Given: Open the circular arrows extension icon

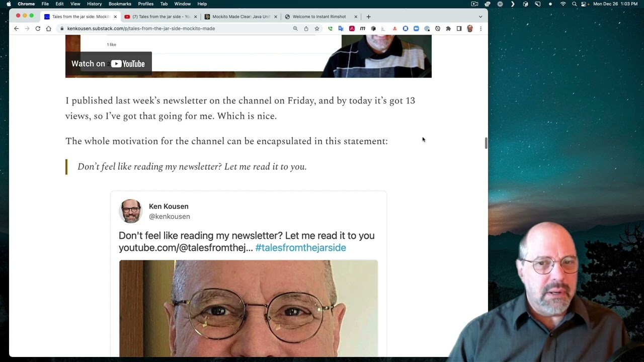Looking at the screenshot, I should point(438,29).
